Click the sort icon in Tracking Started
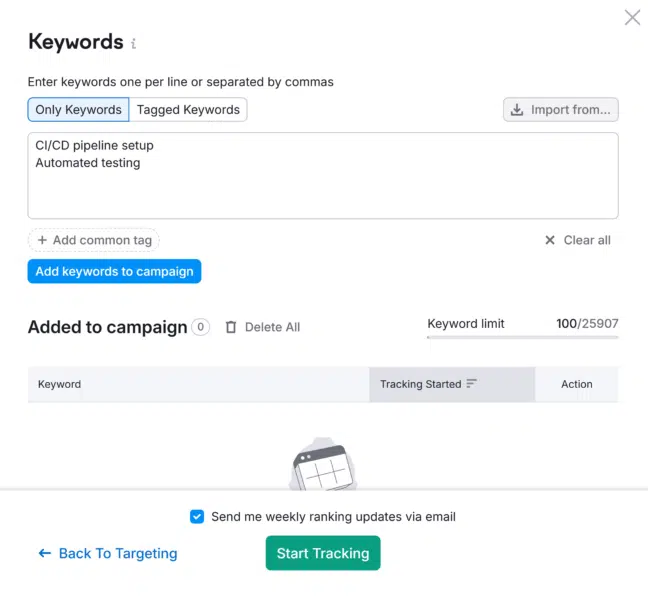Screen dimensions: 648x600 click(472, 384)
